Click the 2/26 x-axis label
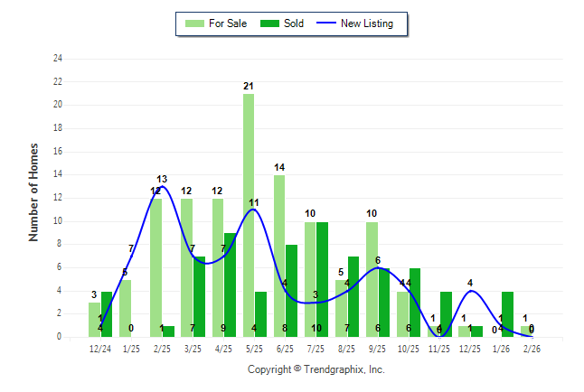 point(532,348)
